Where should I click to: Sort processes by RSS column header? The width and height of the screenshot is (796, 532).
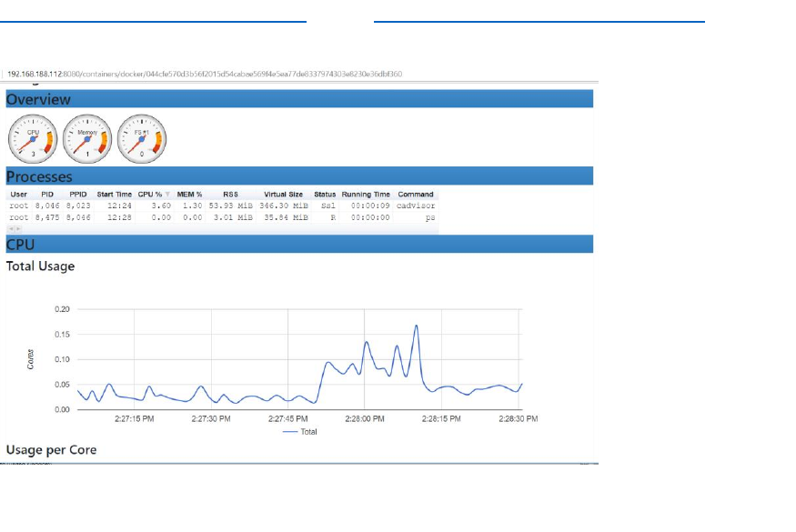click(230, 195)
